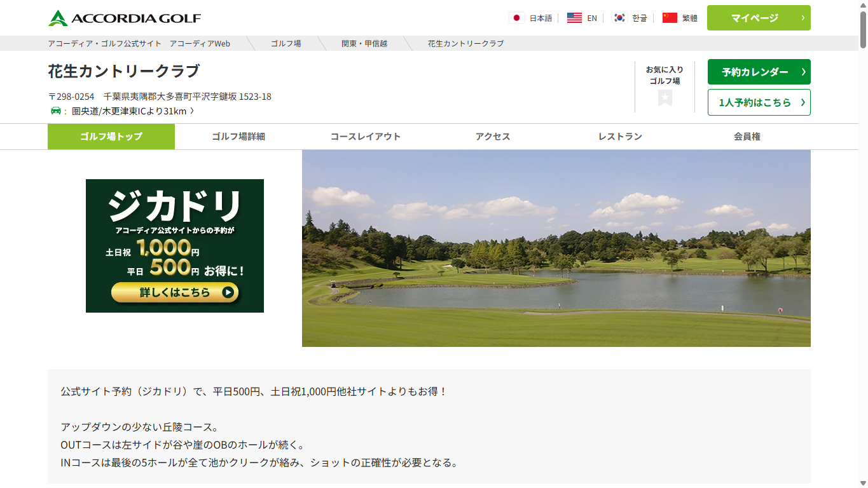Click the text about 公式サイト予約（ジカドリ）

coord(254,391)
